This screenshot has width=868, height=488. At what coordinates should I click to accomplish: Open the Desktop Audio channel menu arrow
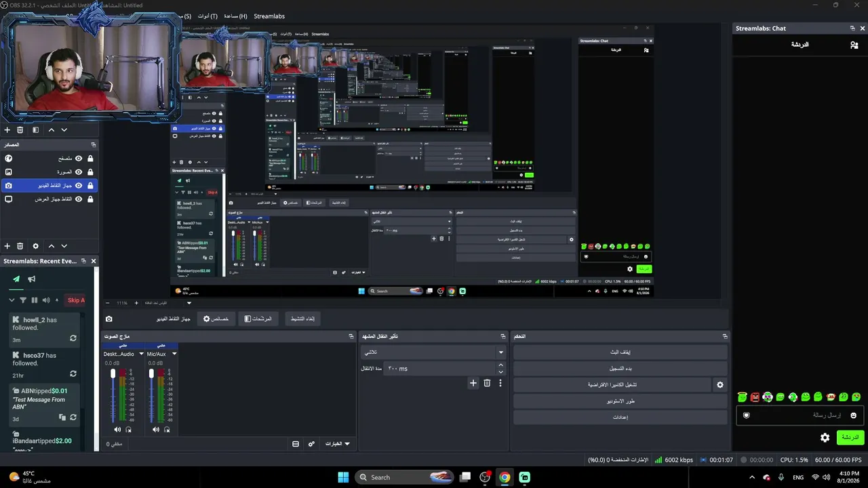tap(141, 354)
